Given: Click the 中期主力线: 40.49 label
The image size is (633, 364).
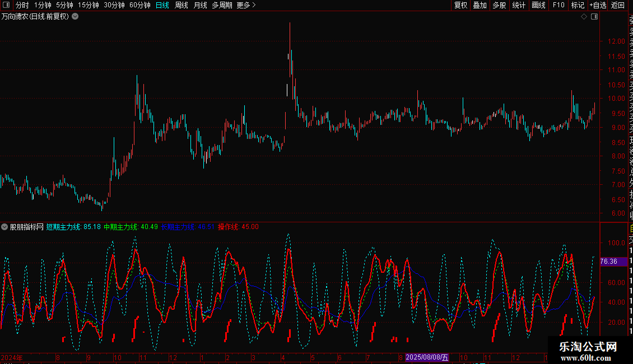Looking at the screenshot, I should tap(131, 227).
